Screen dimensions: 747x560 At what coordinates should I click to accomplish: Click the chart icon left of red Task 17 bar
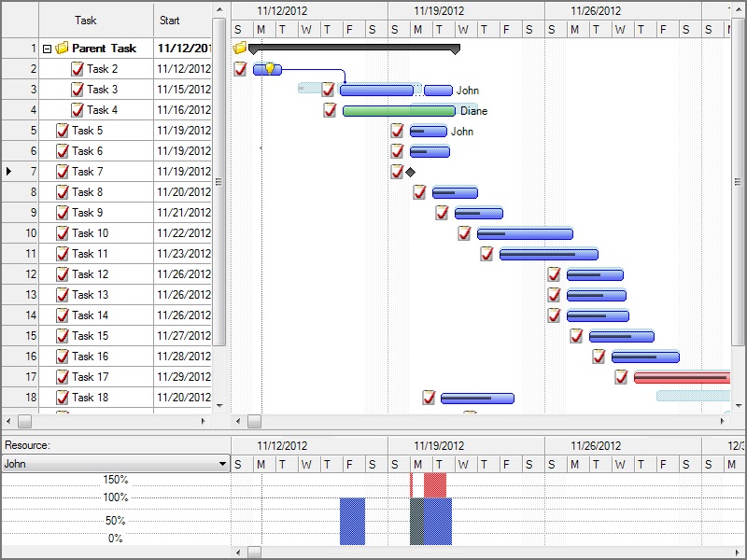click(x=621, y=377)
